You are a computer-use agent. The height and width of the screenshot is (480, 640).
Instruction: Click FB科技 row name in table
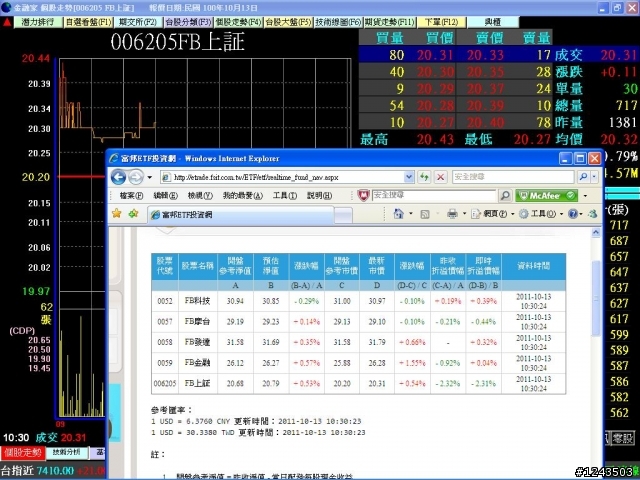point(198,301)
